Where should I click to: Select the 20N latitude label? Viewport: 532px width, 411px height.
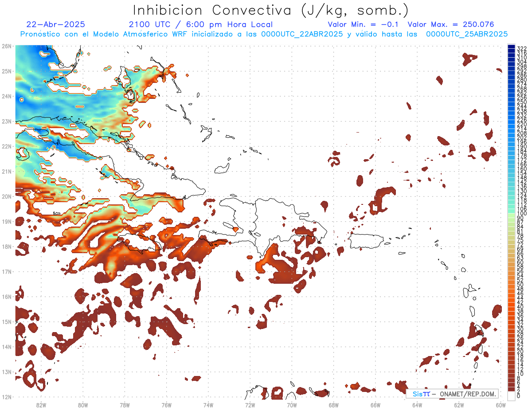[x=6, y=196]
